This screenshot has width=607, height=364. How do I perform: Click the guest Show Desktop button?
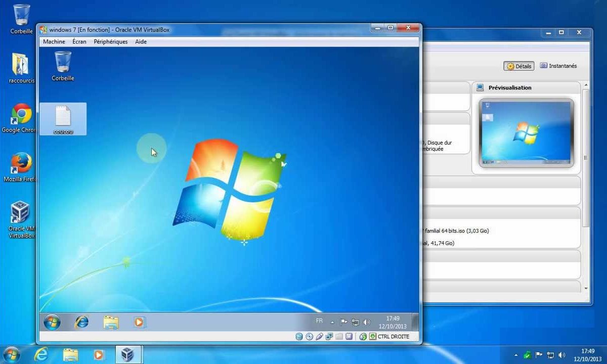[415, 322]
